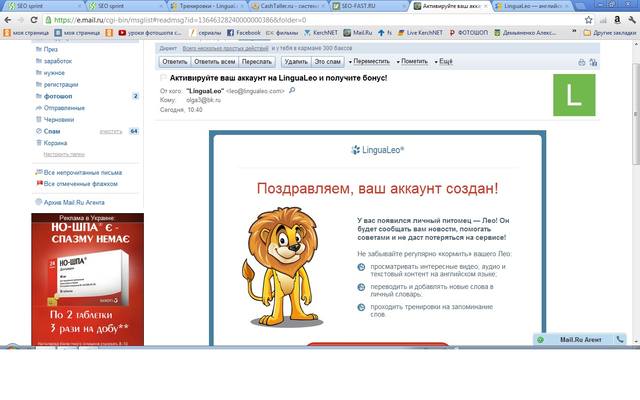640x400 pixels.
Task: Switch to the last LinguaLeo tab
Action: [x=531, y=6]
